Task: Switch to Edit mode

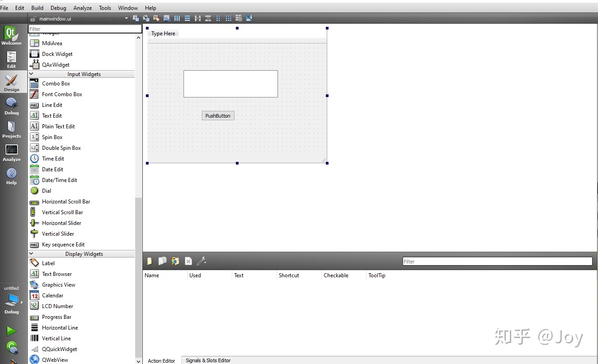Action: pos(11,59)
